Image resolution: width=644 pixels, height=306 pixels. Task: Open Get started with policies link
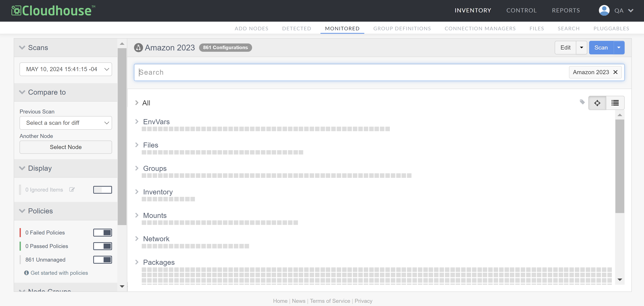[59, 273]
